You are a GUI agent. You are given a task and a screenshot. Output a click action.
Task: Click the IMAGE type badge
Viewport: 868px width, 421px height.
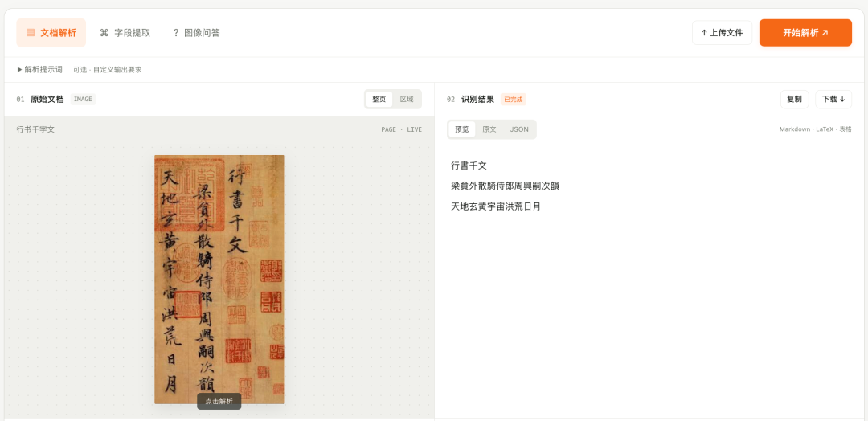(x=83, y=99)
